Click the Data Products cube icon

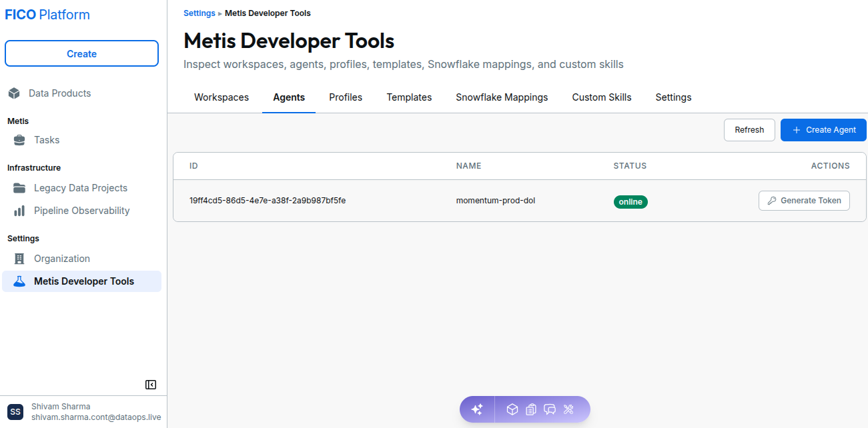(14, 93)
